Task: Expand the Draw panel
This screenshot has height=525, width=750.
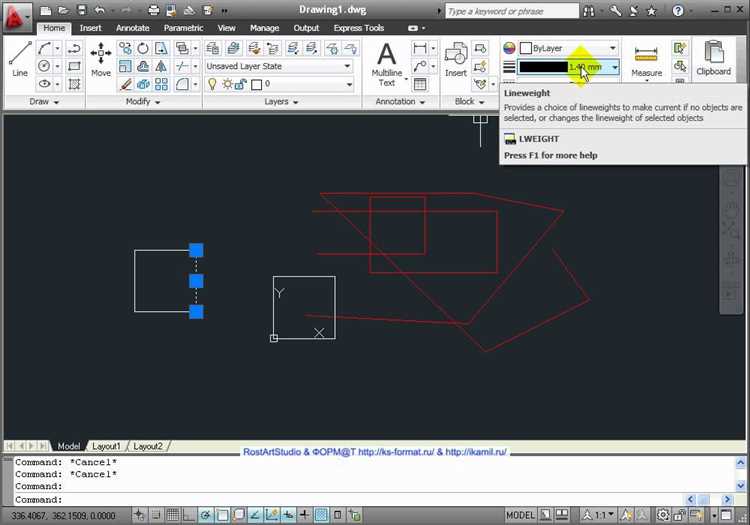Action: (x=44, y=102)
